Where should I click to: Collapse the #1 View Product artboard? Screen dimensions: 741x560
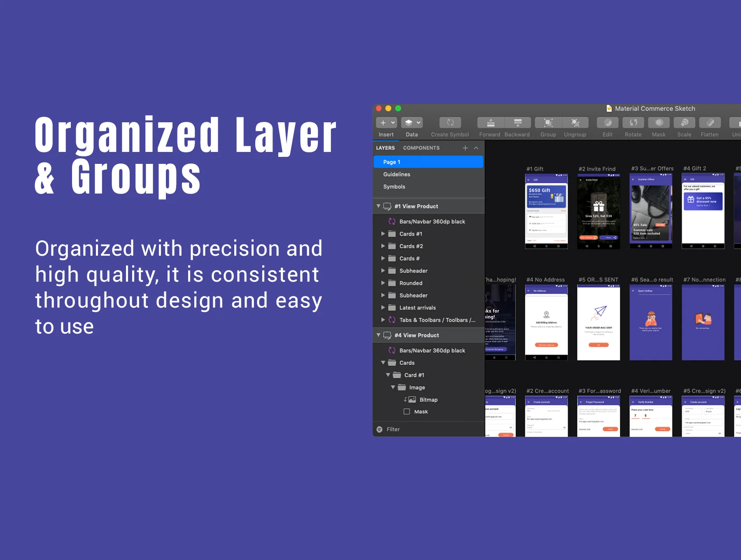tap(378, 206)
